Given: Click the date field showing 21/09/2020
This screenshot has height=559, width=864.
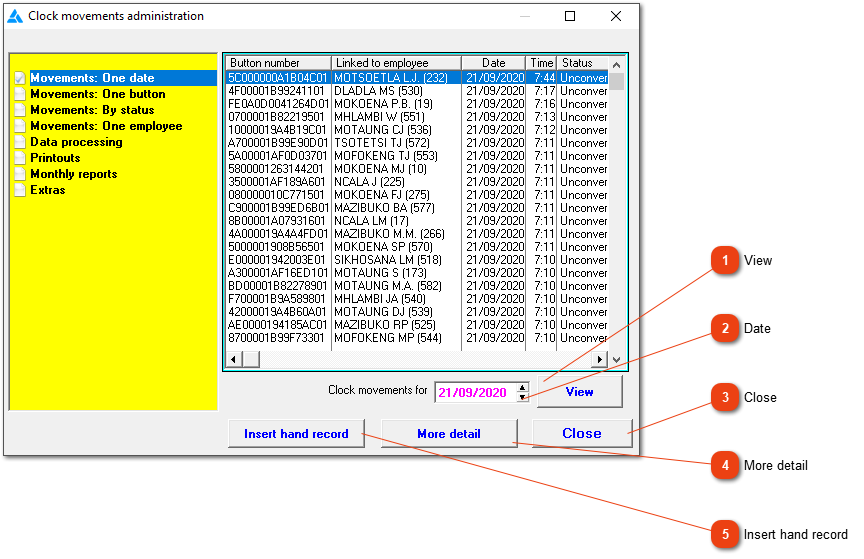Looking at the screenshot, I should [x=476, y=393].
